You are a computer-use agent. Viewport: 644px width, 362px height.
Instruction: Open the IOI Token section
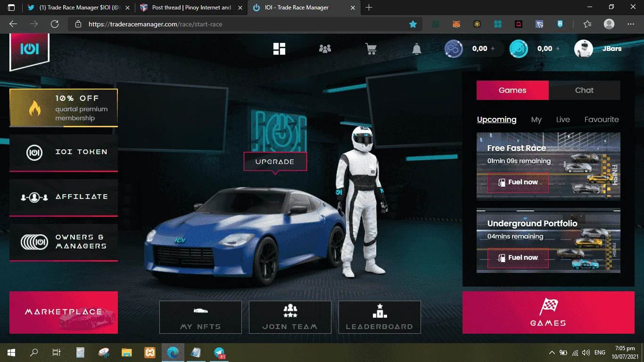coord(64,153)
